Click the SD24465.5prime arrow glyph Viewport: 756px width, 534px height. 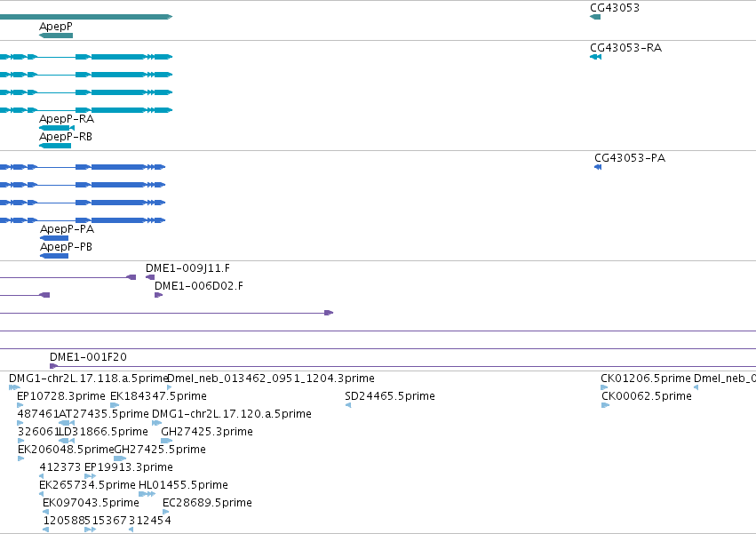[x=348, y=405]
